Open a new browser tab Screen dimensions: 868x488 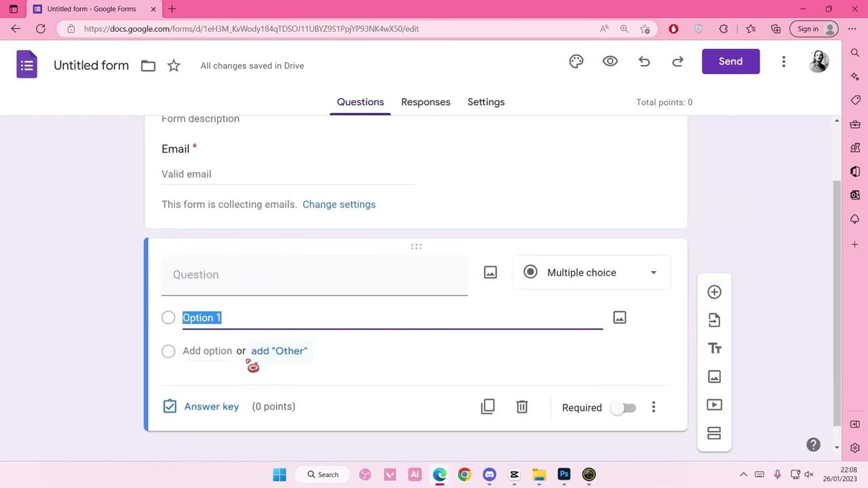(172, 9)
